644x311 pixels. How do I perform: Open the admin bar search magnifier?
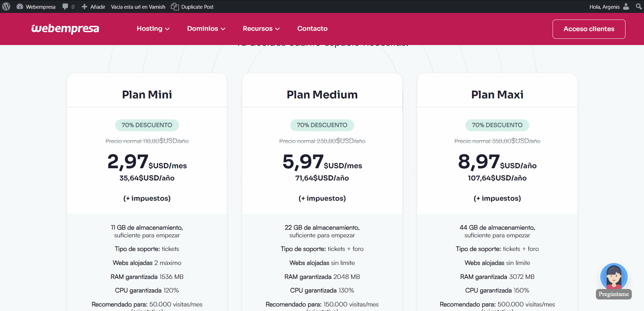click(639, 7)
